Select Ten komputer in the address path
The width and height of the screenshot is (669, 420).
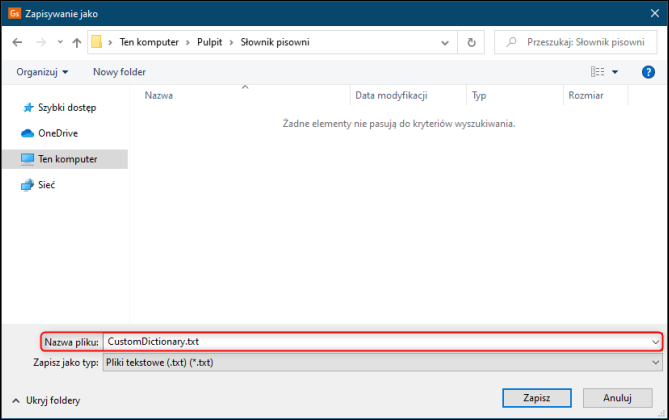[x=149, y=42]
